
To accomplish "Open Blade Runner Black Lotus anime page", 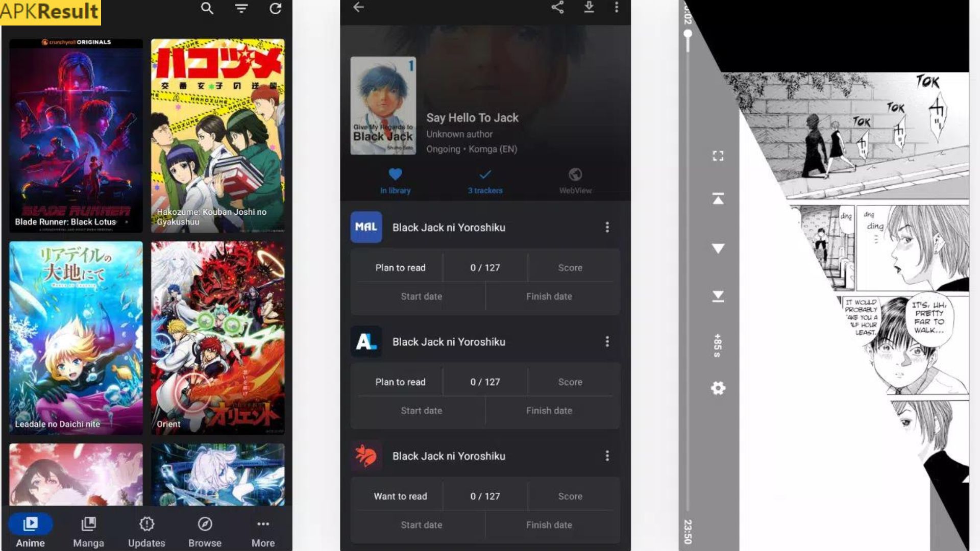I will [76, 135].
